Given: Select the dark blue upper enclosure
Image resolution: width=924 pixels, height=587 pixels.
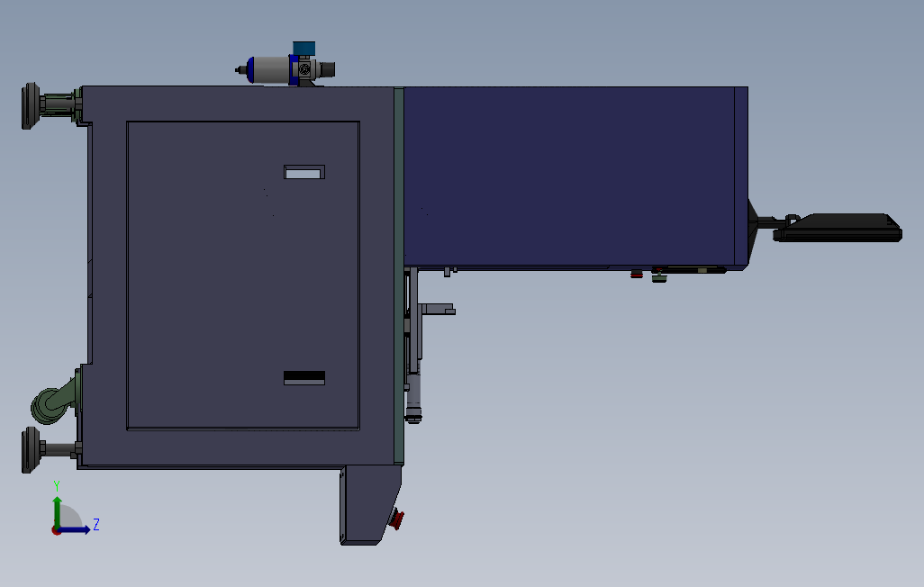Looking at the screenshot, I should 575,176.
